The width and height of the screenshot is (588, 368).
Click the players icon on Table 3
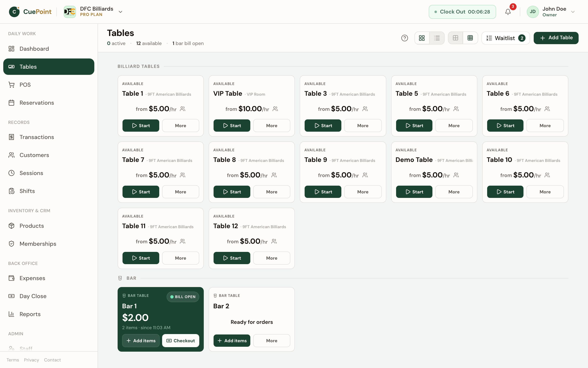(365, 109)
